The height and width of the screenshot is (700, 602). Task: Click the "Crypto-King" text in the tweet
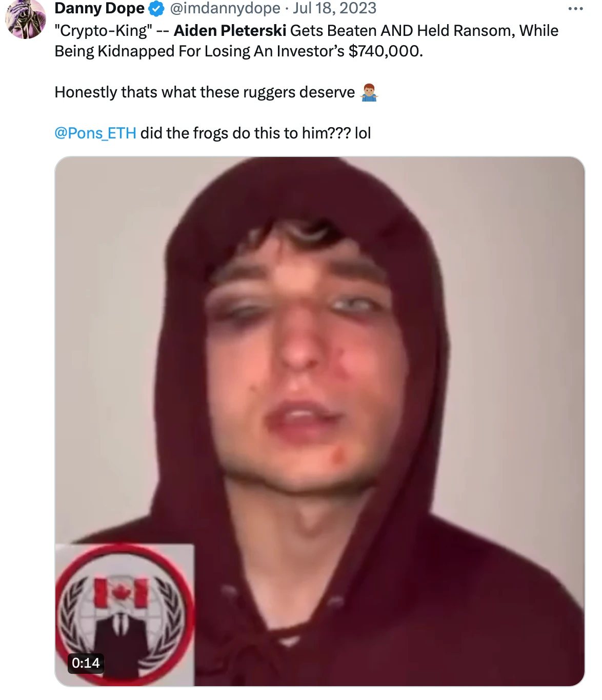(x=104, y=31)
